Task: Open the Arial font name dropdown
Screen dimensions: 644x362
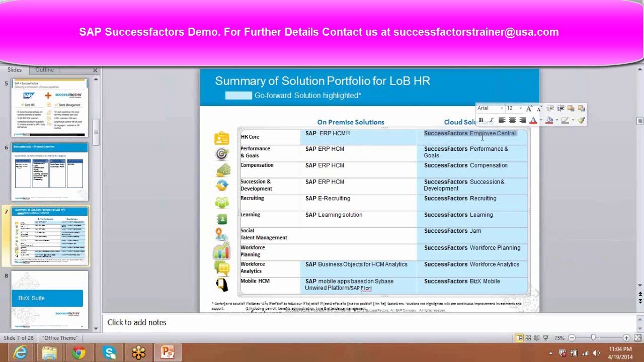Action: [502, 109]
